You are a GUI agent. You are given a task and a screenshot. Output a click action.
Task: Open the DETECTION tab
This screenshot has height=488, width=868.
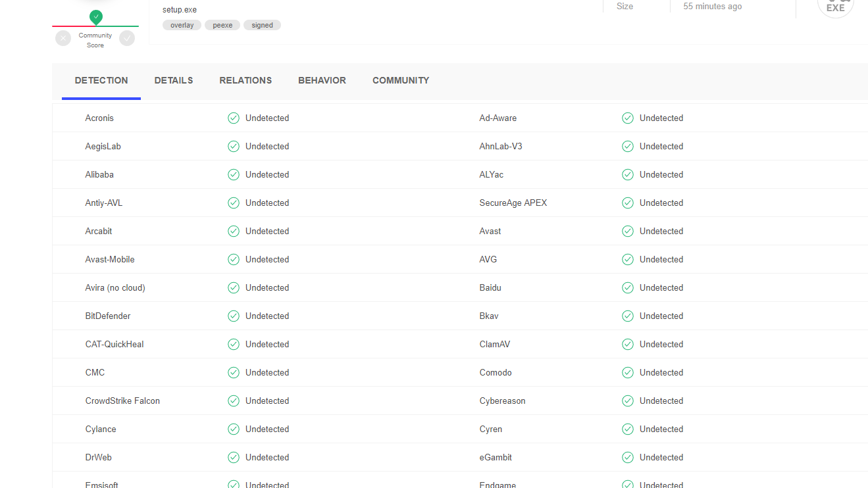(101, 80)
